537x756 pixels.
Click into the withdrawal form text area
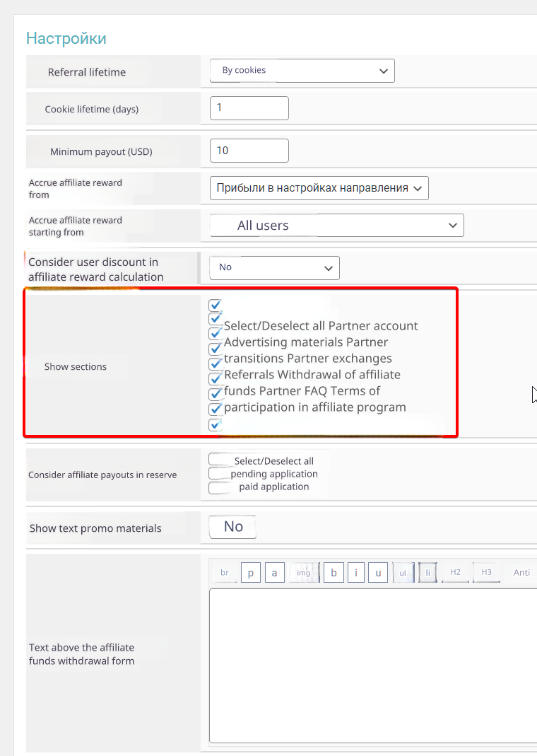click(x=373, y=665)
